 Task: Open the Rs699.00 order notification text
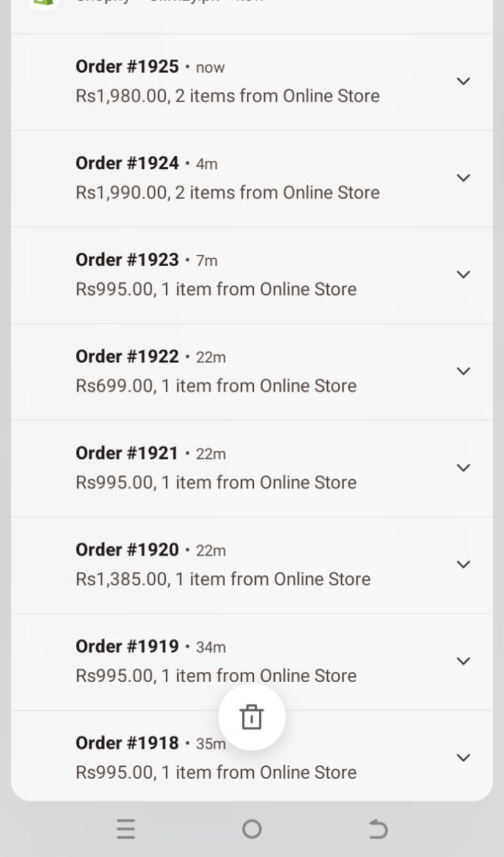click(x=216, y=386)
